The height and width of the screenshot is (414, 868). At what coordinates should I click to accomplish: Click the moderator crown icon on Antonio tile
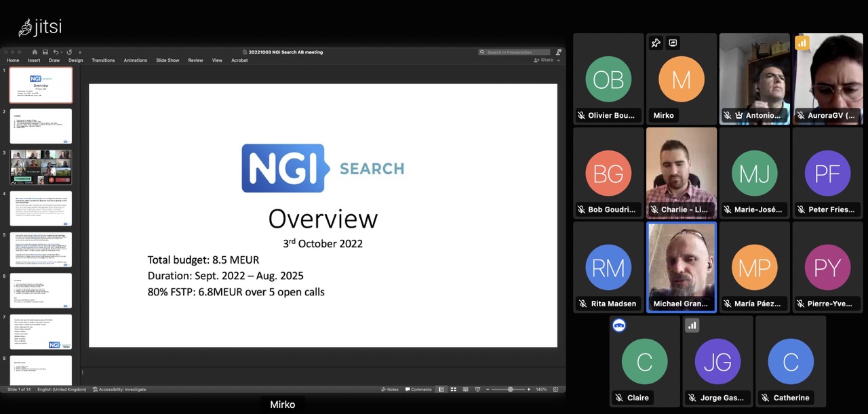pos(741,115)
